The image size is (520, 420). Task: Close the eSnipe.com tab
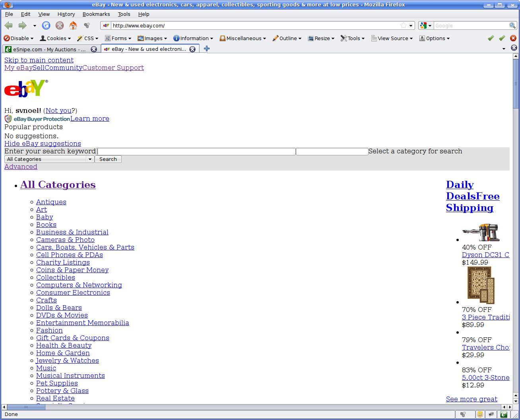pos(94,49)
